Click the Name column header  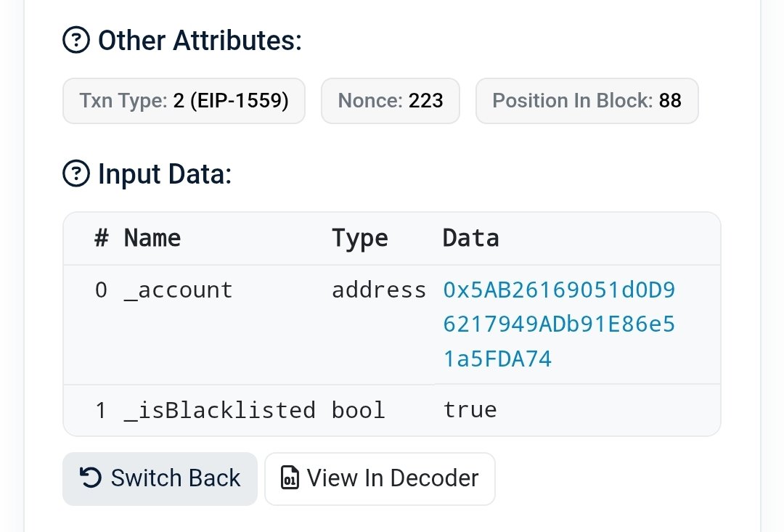(152, 238)
